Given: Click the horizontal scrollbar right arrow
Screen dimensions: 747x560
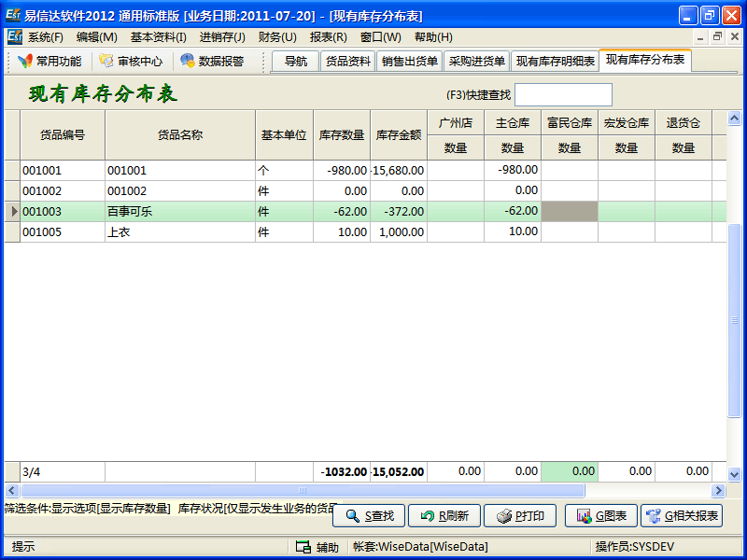Looking at the screenshot, I should tap(718, 491).
